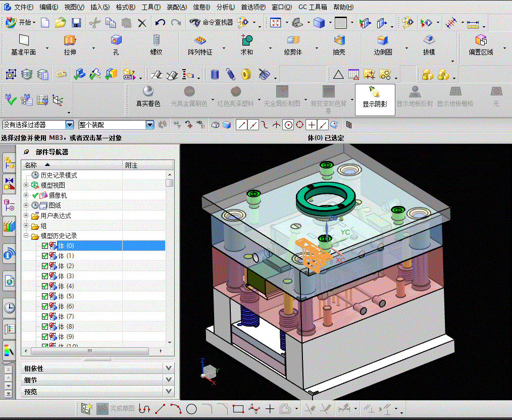Select 体 (7) in the model history
The image size is (512, 420).
point(66,317)
